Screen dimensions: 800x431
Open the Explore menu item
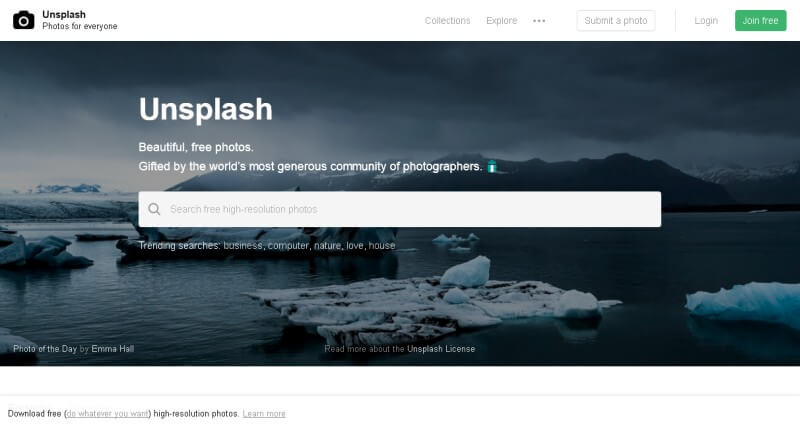[x=502, y=20]
